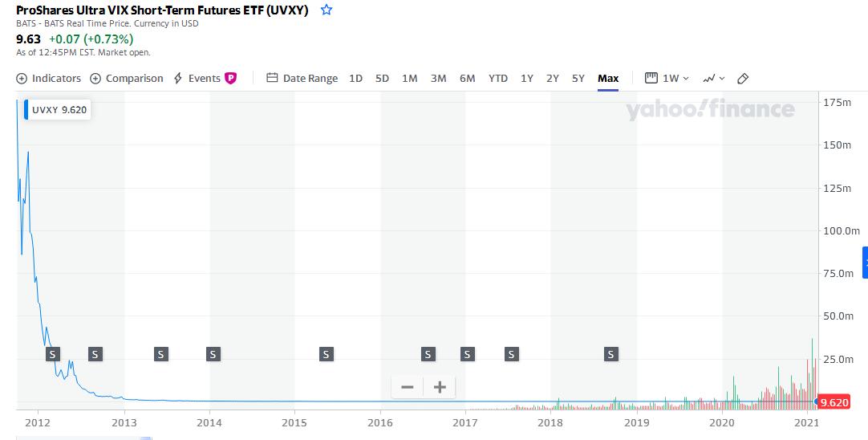The image size is (868, 440).
Task: Click the blue side tab on right edge
Action: 866,263
